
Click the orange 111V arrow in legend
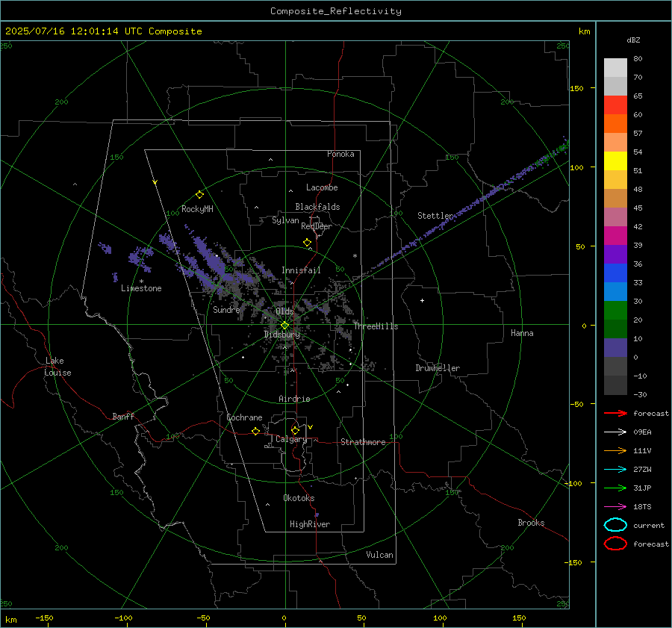[615, 450]
